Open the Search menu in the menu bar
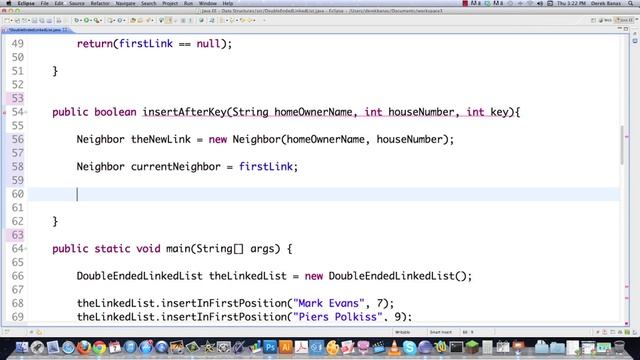 [149, 3]
